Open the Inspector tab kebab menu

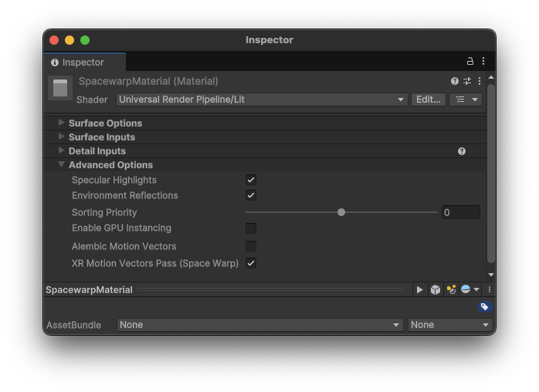tap(483, 62)
